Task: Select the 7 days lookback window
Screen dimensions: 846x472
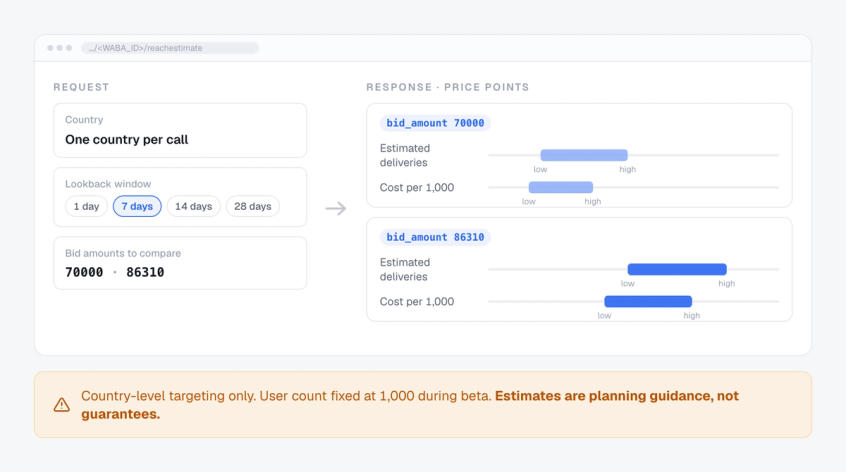Action: tap(137, 207)
